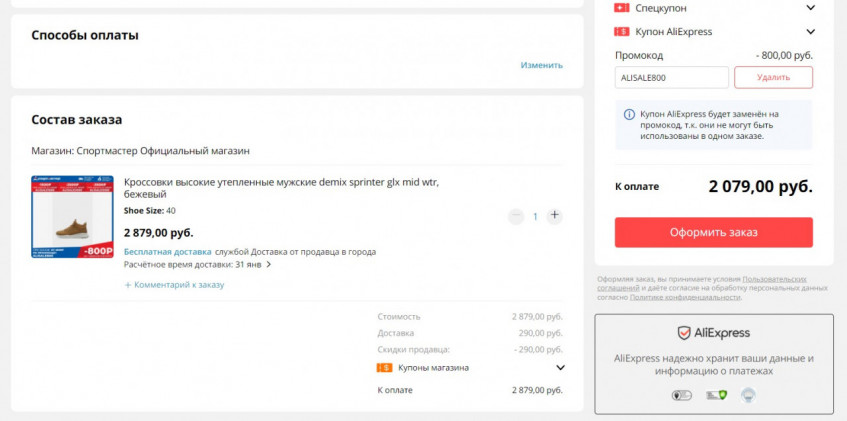Image resolution: width=847 pixels, height=421 pixels.
Task: Click the info icon in promo notice
Action: [x=628, y=114]
